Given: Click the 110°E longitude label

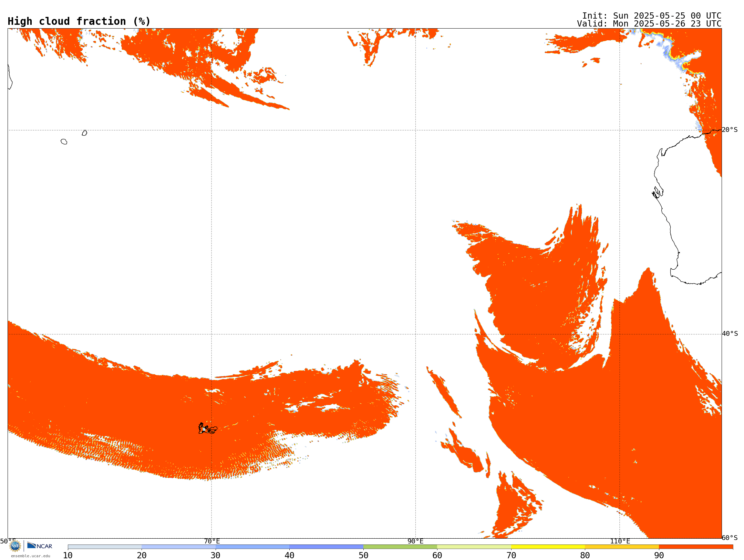Looking at the screenshot, I should (x=620, y=541).
